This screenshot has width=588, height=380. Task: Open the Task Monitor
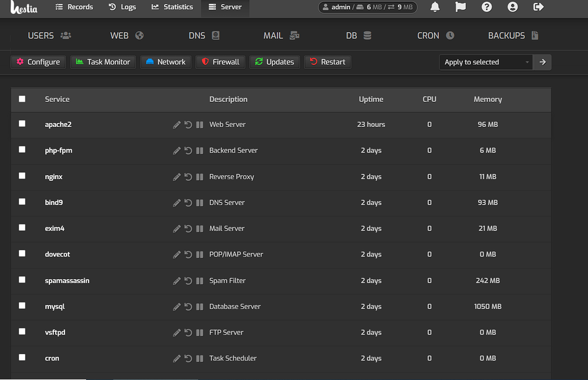point(103,62)
